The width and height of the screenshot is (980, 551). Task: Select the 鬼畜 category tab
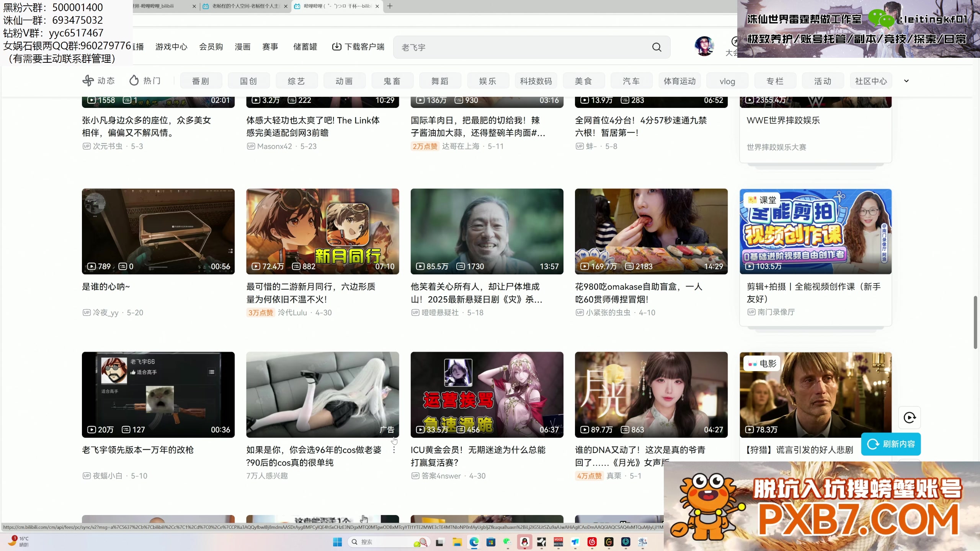point(392,81)
